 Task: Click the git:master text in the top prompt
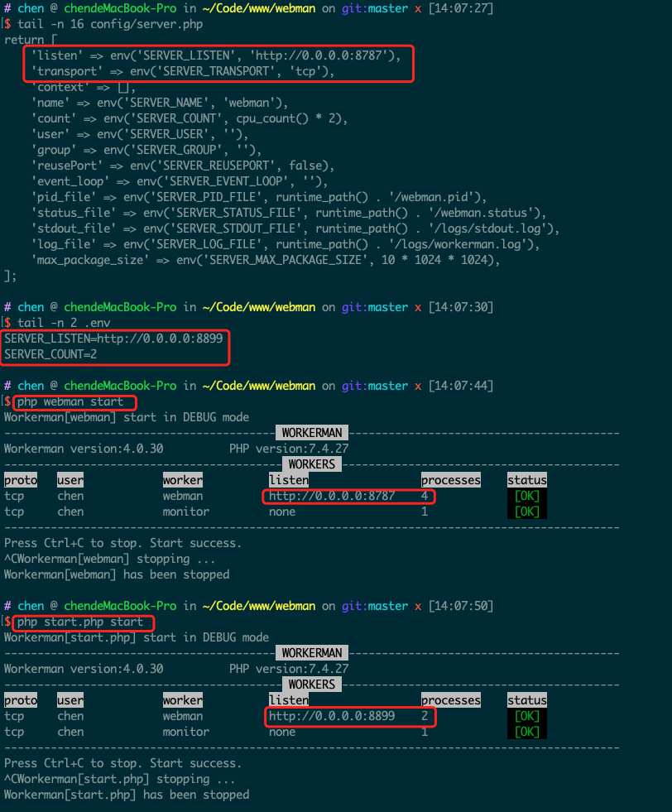pyautogui.click(x=375, y=9)
